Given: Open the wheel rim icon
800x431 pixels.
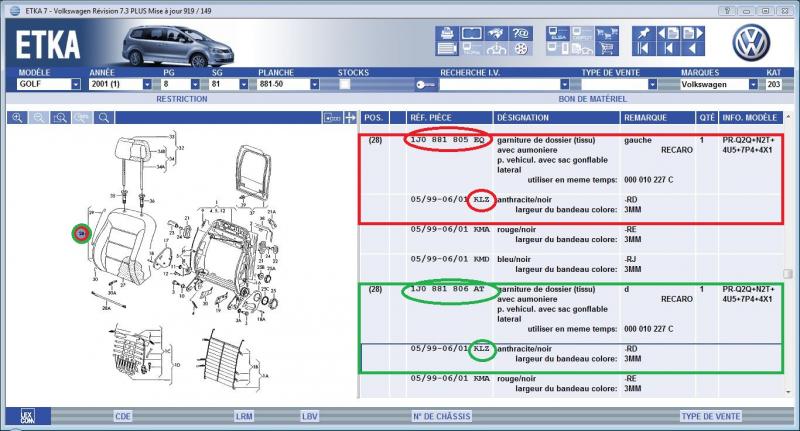Looking at the screenshot, I should coord(520,49).
